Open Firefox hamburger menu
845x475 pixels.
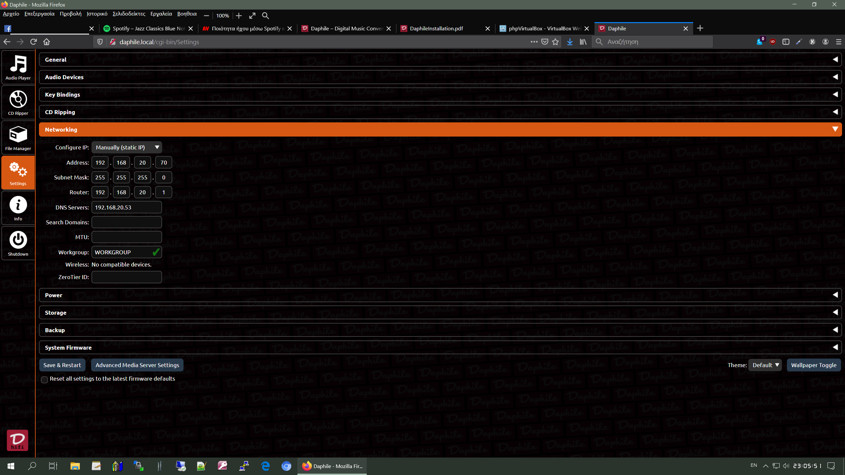pos(839,42)
